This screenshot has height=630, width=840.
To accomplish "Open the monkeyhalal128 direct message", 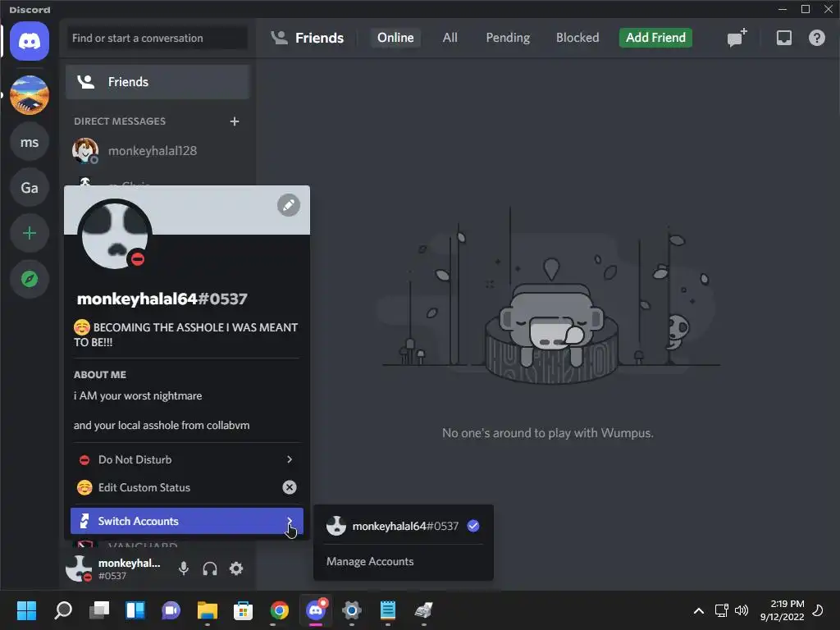I will tap(157, 151).
